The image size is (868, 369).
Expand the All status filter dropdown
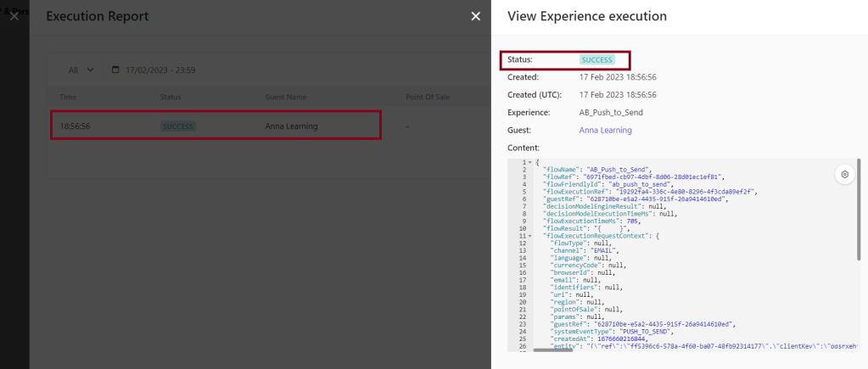point(81,70)
